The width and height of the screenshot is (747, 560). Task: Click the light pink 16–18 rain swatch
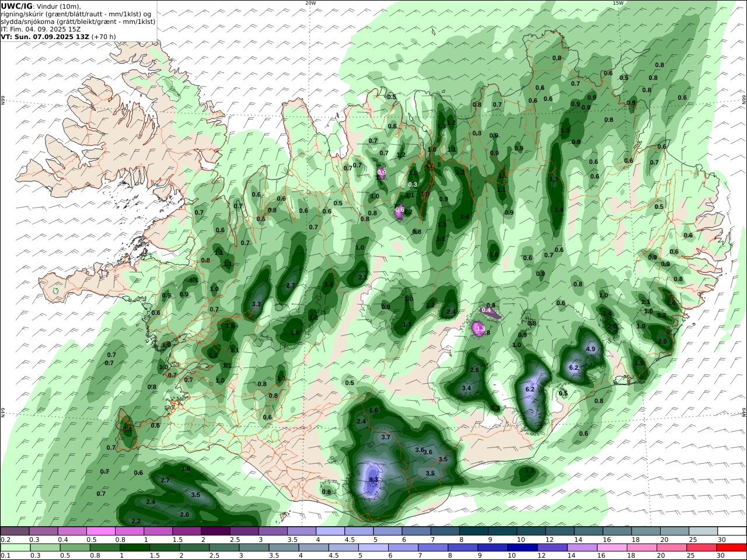point(612,547)
